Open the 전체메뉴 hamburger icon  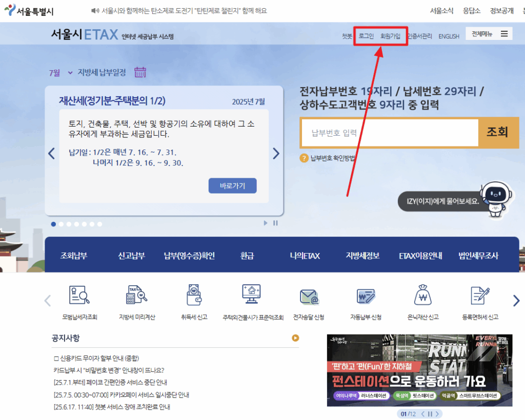coord(504,34)
